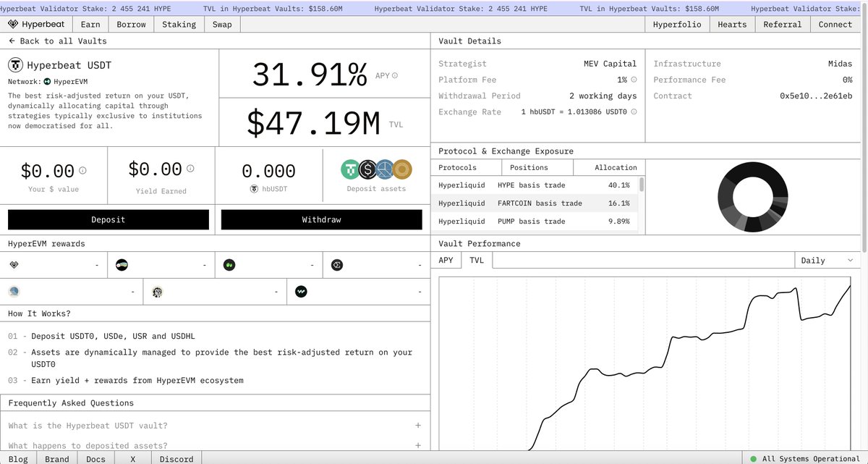
Task: Expand 'What happens to deposited assets?' FAQ
Action: click(215, 445)
